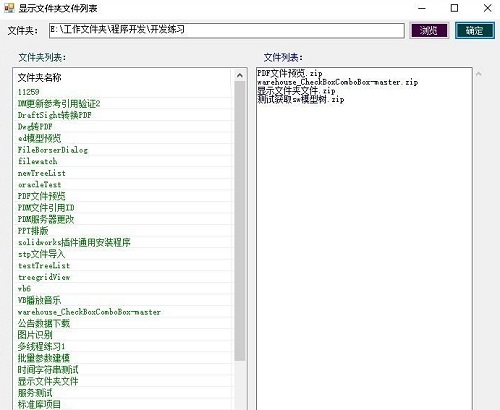Select folder 公告数据下载
The height and width of the screenshot is (410, 500).
coord(123,323)
